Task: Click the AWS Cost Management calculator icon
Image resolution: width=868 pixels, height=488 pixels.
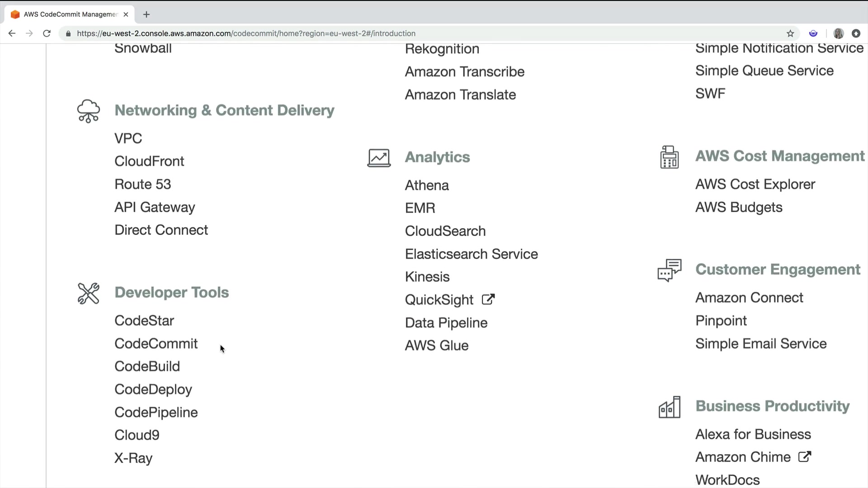Action: coord(669,157)
